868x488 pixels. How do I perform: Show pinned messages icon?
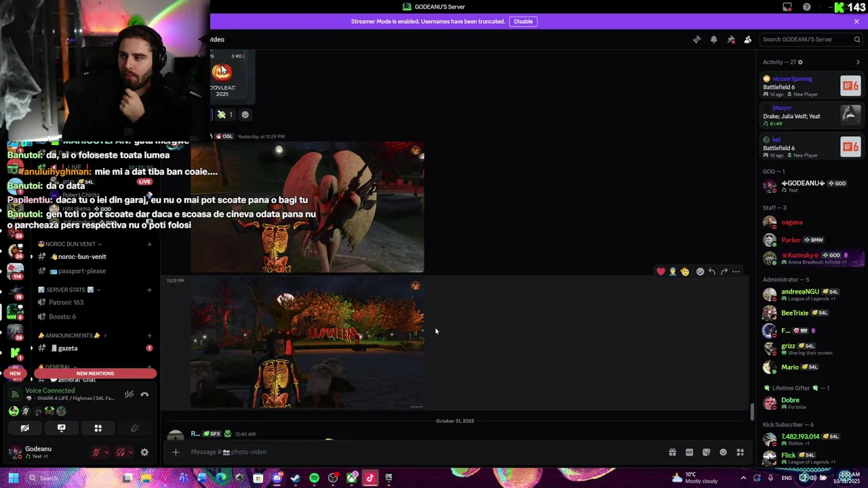731,39
